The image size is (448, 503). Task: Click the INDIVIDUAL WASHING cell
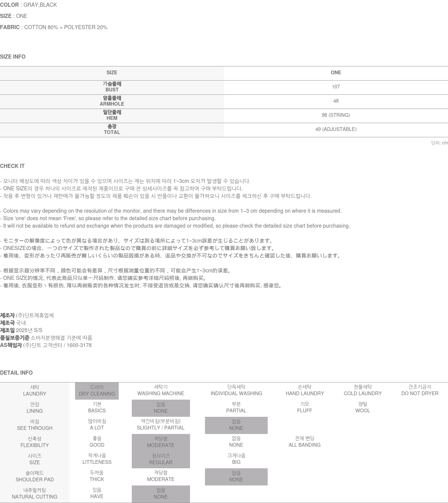(236, 390)
